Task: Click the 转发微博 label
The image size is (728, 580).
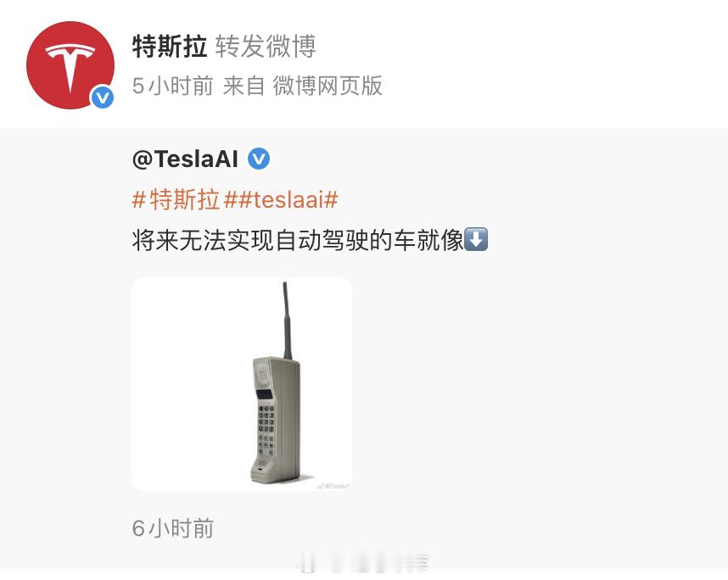Action: tap(266, 46)
